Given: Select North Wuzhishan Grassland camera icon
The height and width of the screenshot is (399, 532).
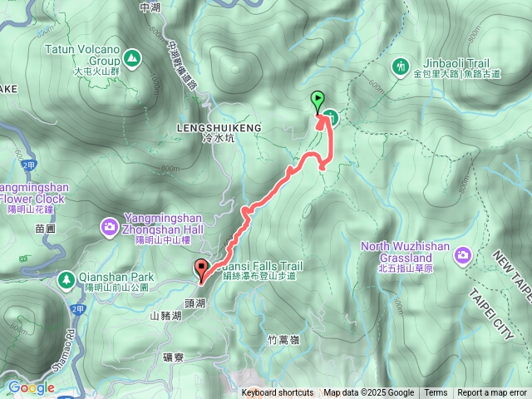Looking at the screenshot, I should [x=463, y=255].
